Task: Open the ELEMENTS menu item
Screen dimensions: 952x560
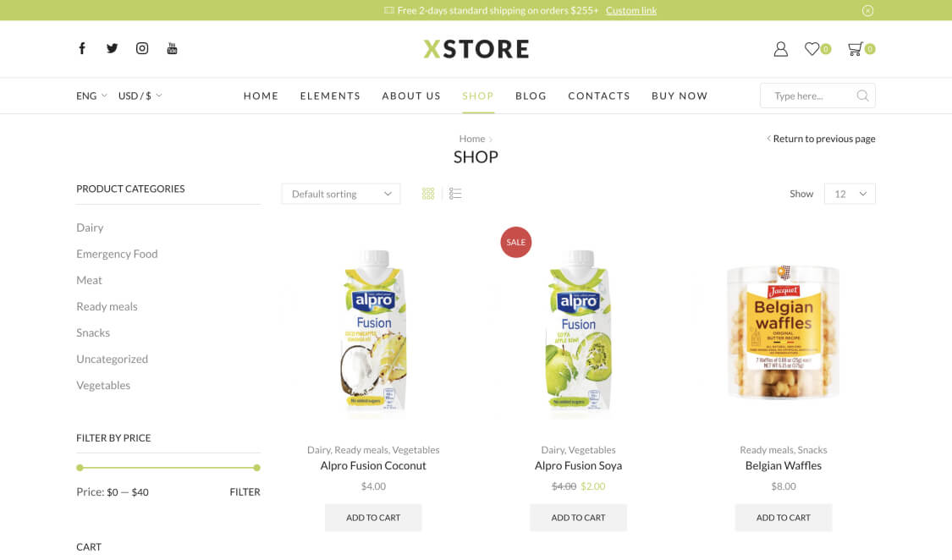Action: tap(330, 96)
